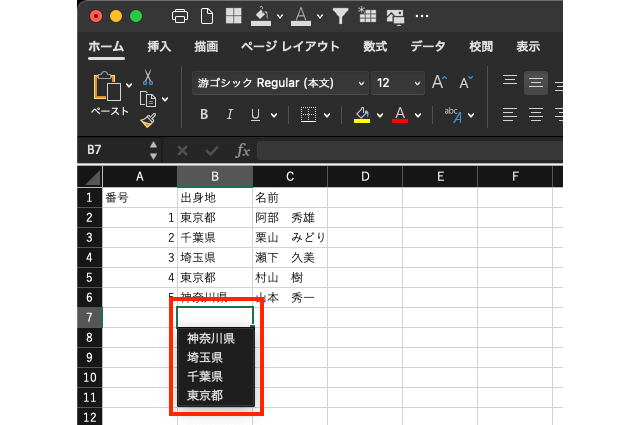Click the yellow fill color swatch
The width and height of the screenshot is (640, 425).
tap(362, 115)
